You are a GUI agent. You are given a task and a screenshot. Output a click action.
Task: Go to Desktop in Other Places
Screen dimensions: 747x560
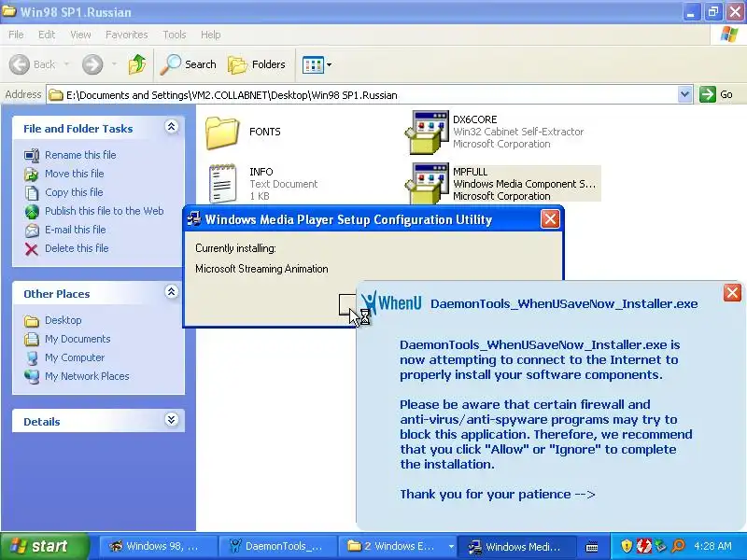(x=63, y=320)
